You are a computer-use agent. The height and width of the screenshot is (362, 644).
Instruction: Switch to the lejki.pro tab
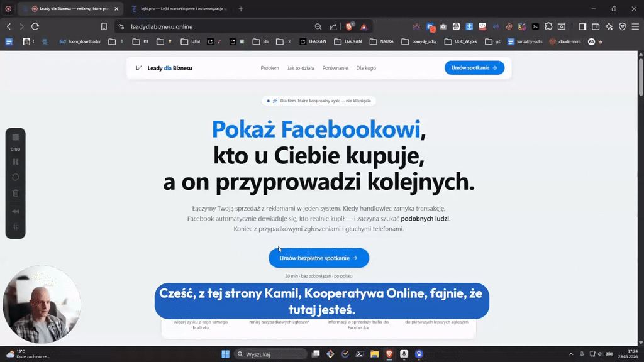pos(179,9)
